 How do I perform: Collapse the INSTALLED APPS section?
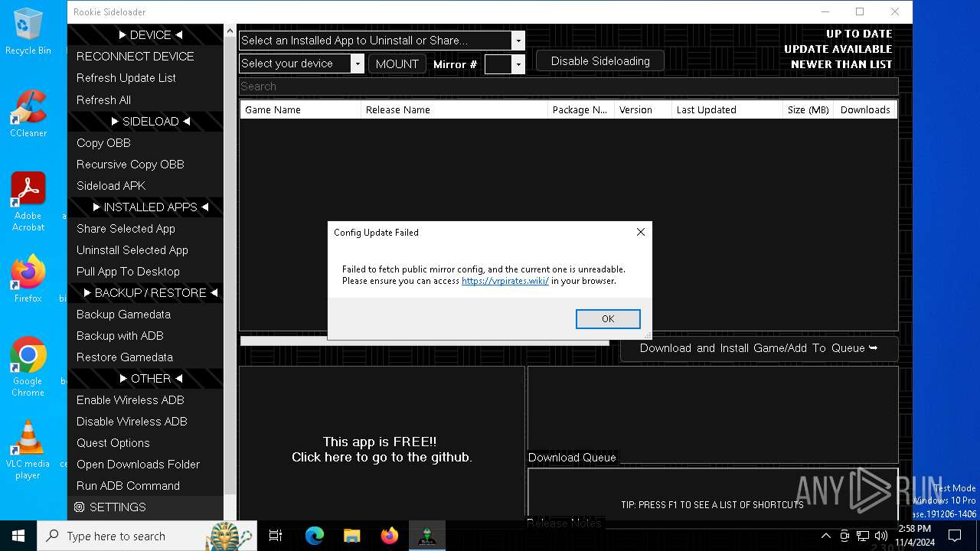point(145,207)
